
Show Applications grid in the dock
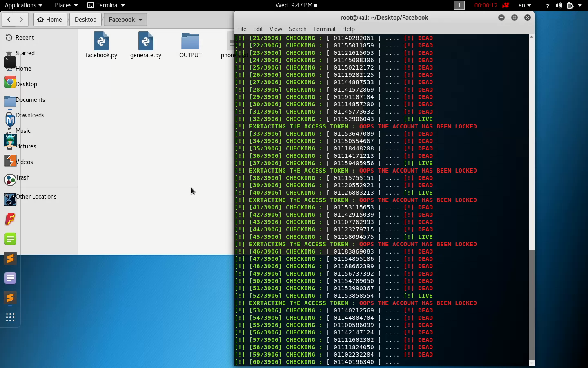(10, 317)
